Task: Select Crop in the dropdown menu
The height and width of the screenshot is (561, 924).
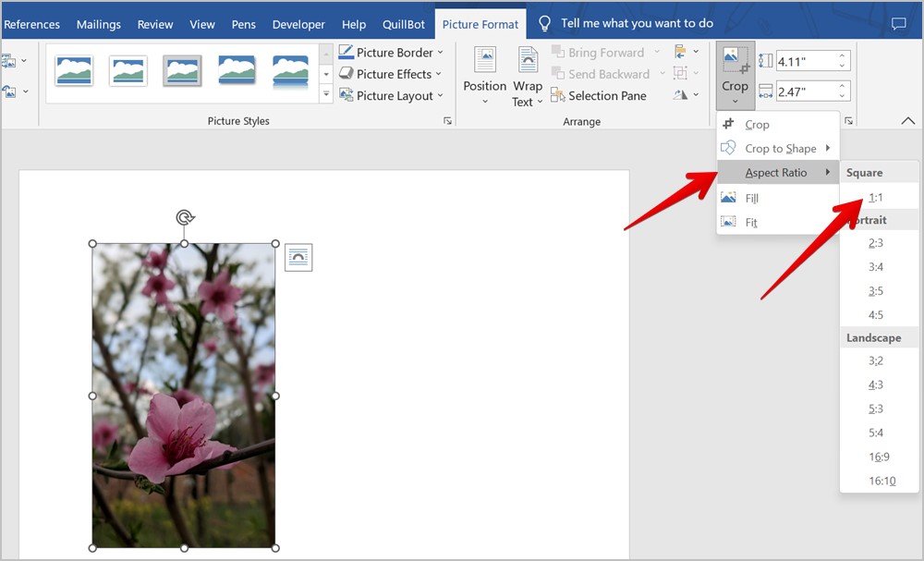Action: click(778, 125)
